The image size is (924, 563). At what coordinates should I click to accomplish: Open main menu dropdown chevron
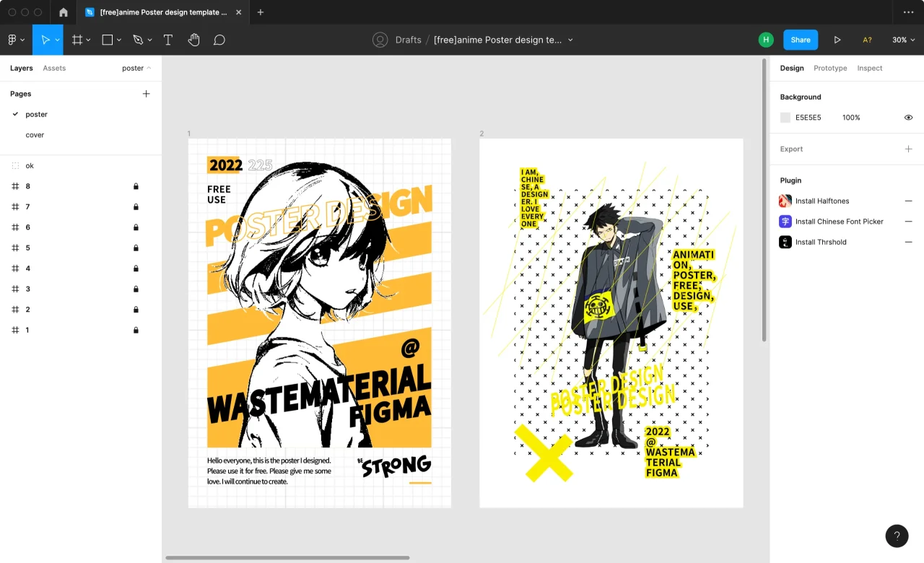[22, 40]
